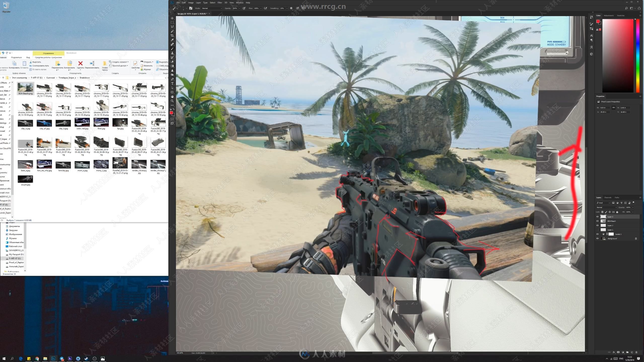Image resolution: width=644 pixels, height=362 pixels.
Task: Switch to the Paths tab
Action: (617, 198)
